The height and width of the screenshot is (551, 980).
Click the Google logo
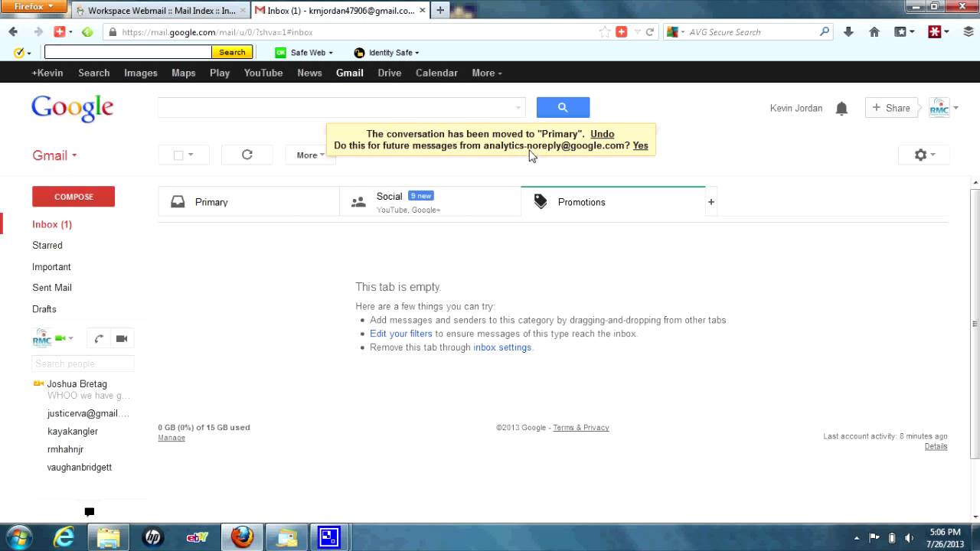(73, 108)
